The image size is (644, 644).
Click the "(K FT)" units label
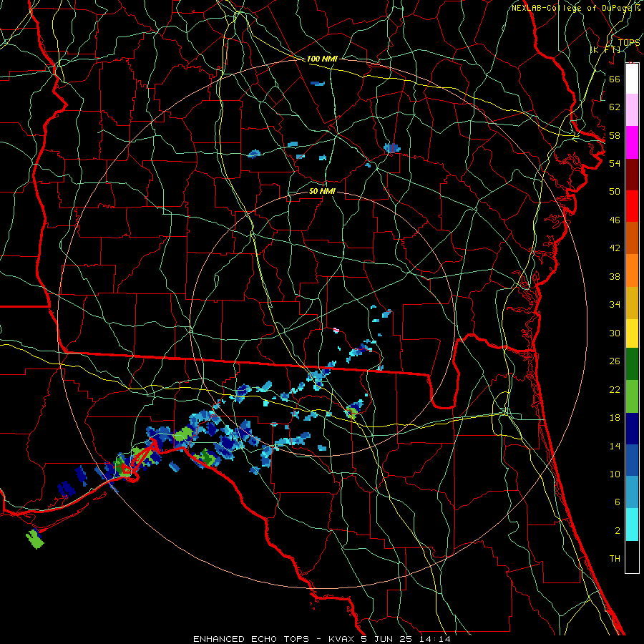coord(605,50)
